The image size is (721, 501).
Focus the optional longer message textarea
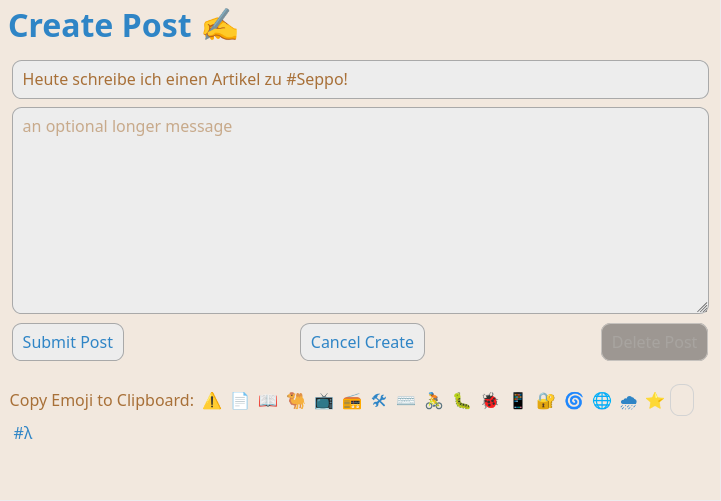coord(360,211)
